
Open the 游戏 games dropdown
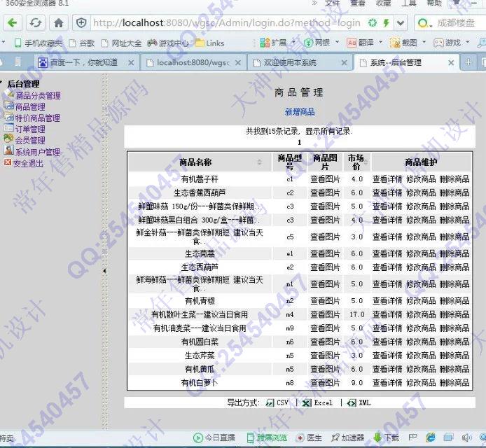452,43
